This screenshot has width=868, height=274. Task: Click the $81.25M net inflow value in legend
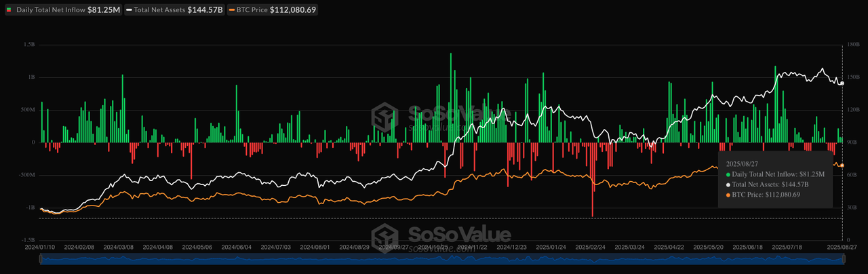pos(104,9)
